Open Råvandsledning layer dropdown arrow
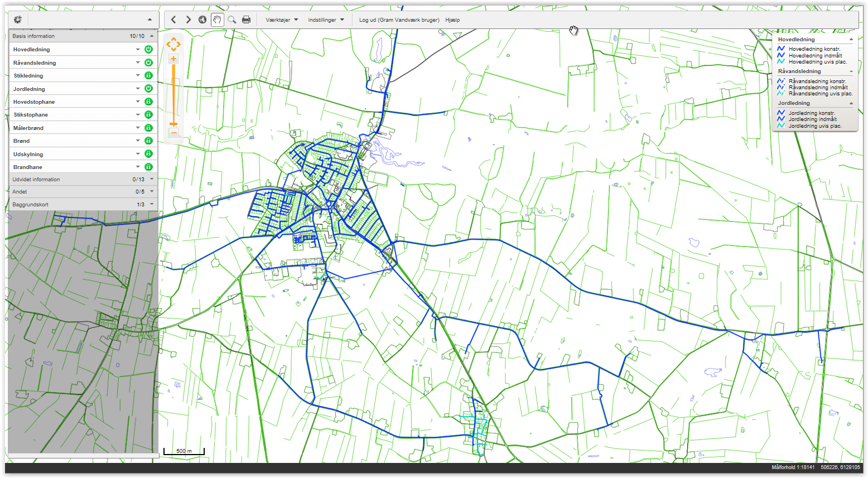 138,62
